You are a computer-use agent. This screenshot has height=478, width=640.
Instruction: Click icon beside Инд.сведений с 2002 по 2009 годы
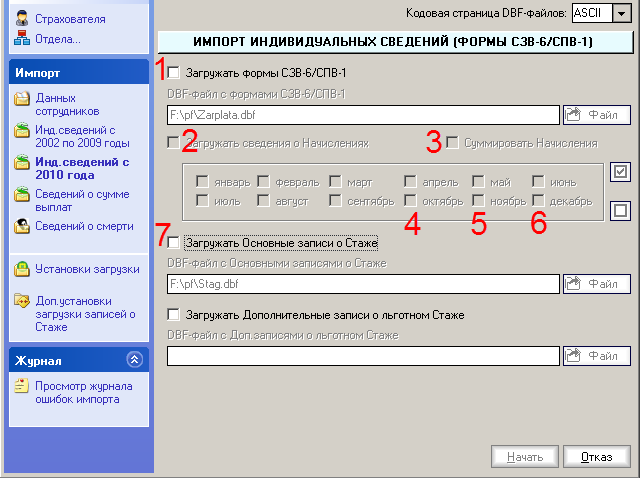point(22,130)
